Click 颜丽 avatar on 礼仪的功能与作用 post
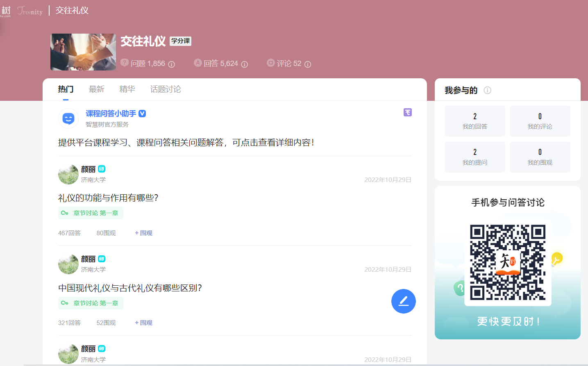Viewport: 588px width, 366px height. click(x=68, y=174)
